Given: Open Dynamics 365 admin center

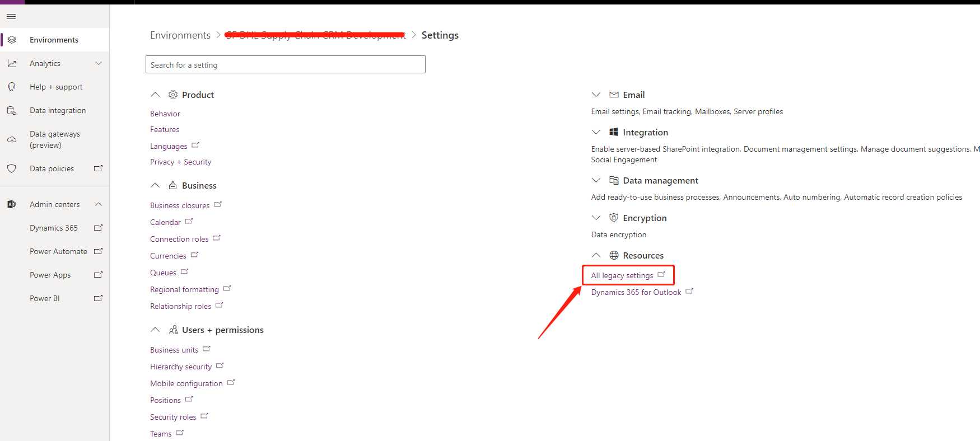Looking at the screenshot, I should coord(54,228).
